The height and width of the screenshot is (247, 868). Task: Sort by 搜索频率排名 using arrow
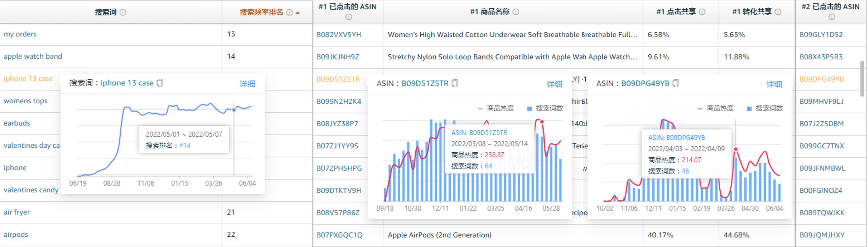(x=297, y=13)
